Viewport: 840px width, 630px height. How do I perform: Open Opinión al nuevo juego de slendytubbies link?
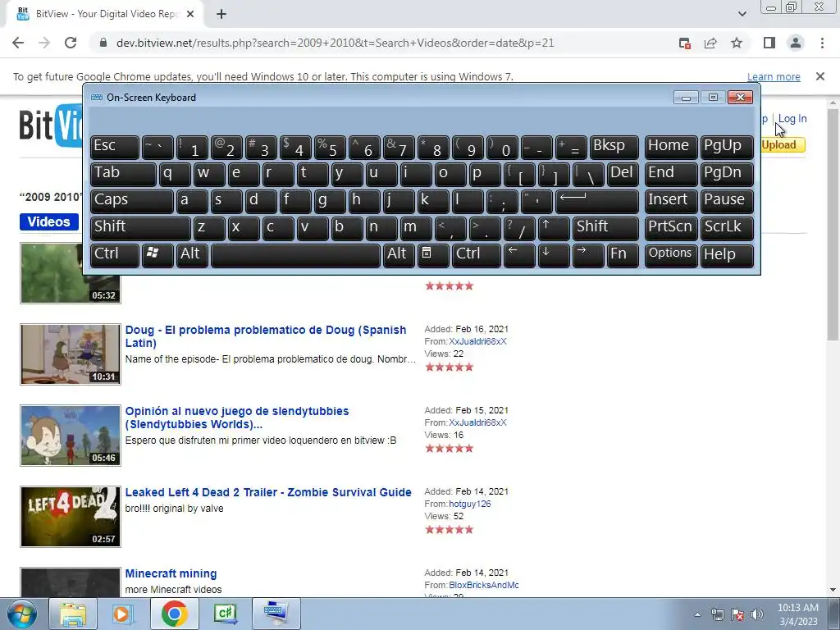(237, 418)
